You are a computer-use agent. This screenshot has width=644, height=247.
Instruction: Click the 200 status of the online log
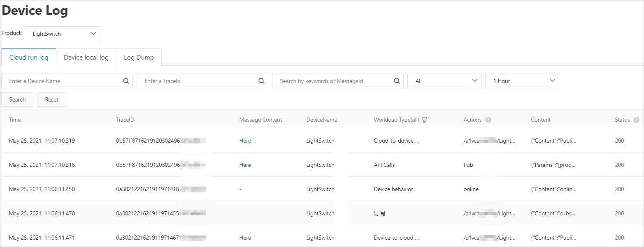coord(619,189)
